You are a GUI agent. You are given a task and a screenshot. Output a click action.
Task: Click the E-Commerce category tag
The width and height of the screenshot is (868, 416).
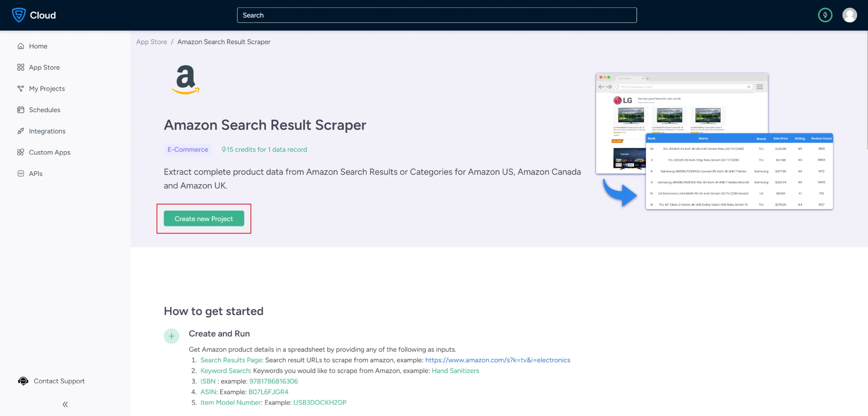click(x=188, y=150)
